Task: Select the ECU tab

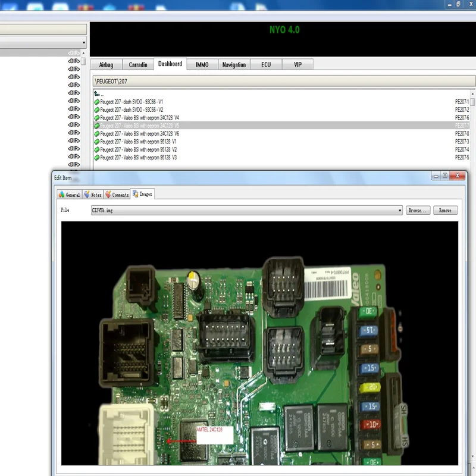Action: pyautogui.click(x=266, y=65)
